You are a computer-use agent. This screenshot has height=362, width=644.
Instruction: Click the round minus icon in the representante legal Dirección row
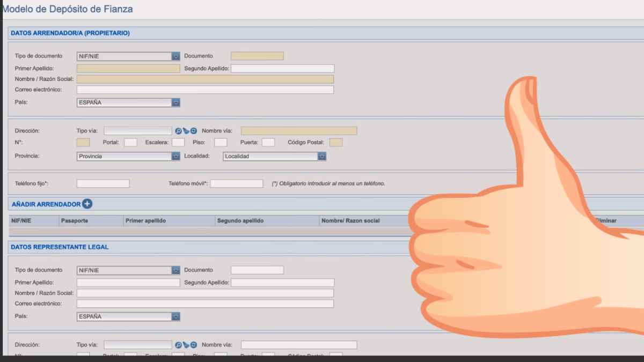click(194, 345)
